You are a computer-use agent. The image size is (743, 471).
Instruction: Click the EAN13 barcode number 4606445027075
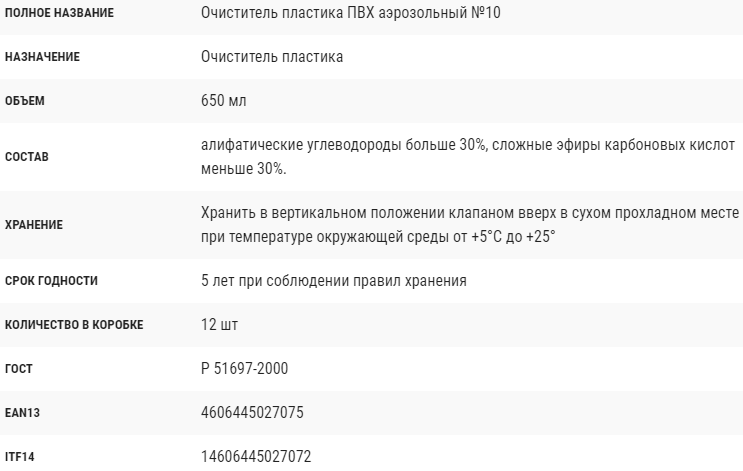point(252,413)
